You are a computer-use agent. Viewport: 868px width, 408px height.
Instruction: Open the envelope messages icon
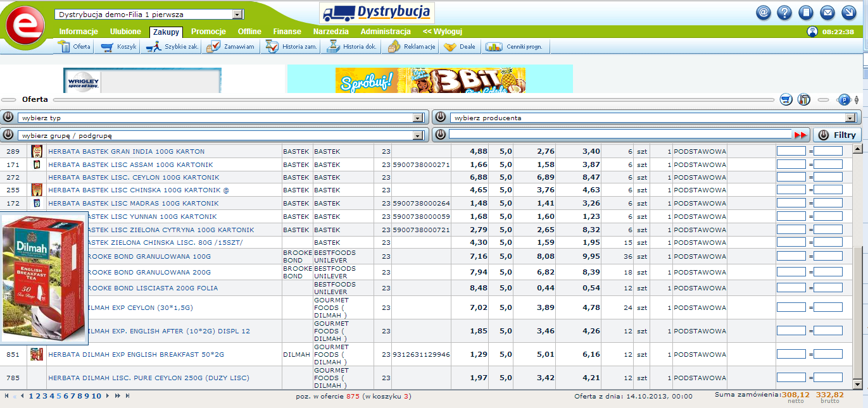827,12
